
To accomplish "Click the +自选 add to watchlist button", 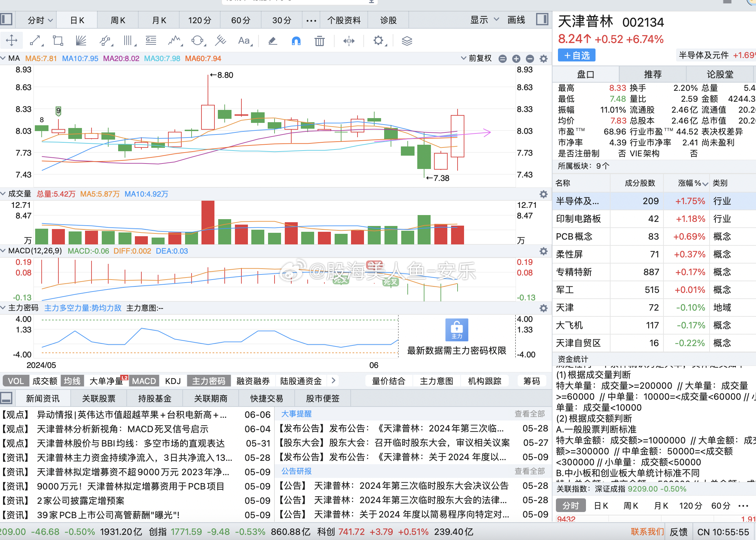I will 576,55.
